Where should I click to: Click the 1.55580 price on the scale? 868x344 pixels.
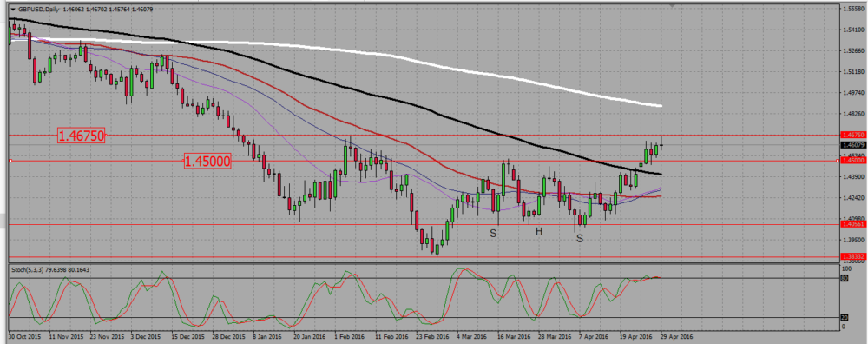click(x=853, y=10)
